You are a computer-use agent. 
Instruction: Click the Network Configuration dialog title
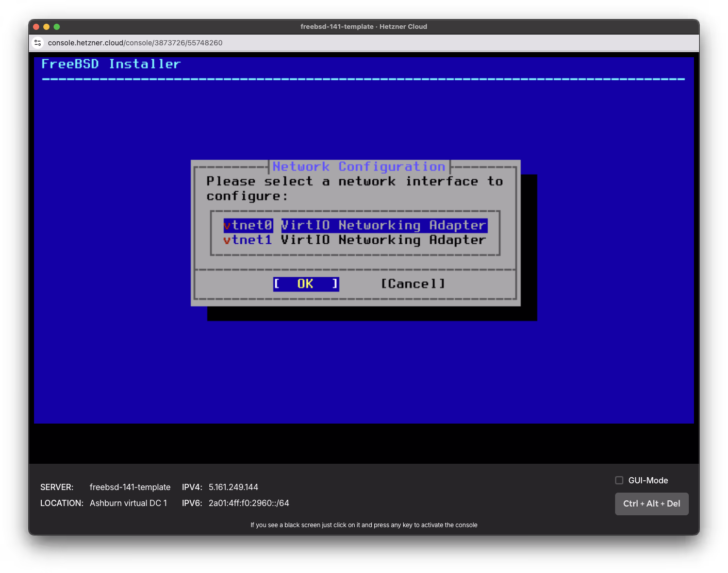[x=359, y=166]
